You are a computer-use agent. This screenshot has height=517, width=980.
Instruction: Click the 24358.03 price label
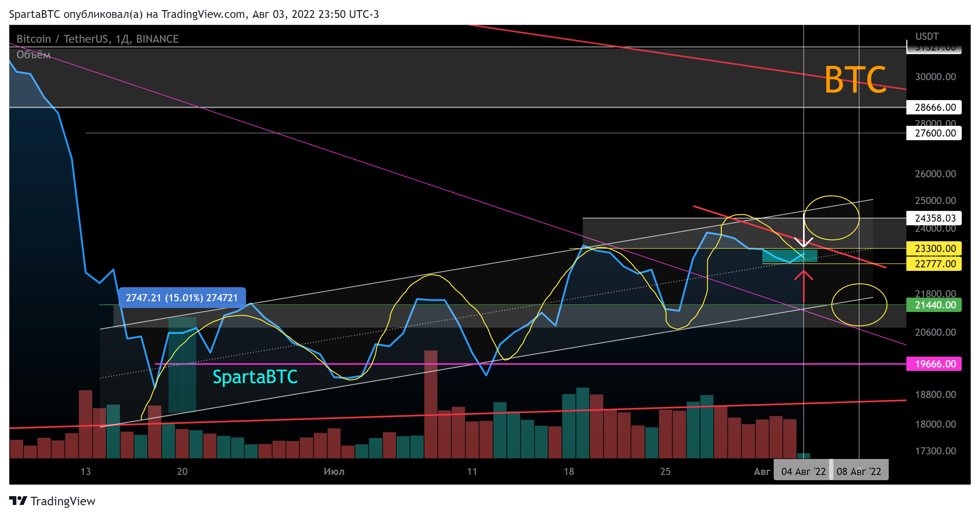pos(934,218)
